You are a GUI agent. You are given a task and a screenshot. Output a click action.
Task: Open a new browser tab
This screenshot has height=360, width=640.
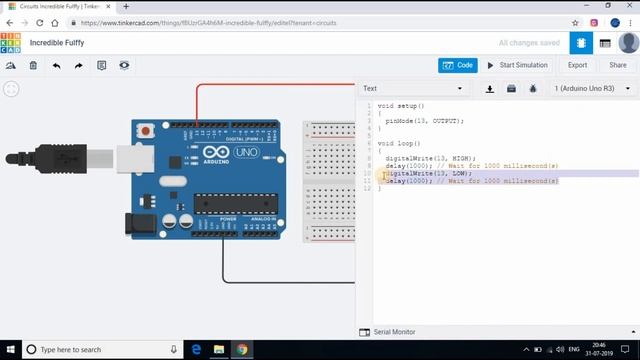pos(126,7)
